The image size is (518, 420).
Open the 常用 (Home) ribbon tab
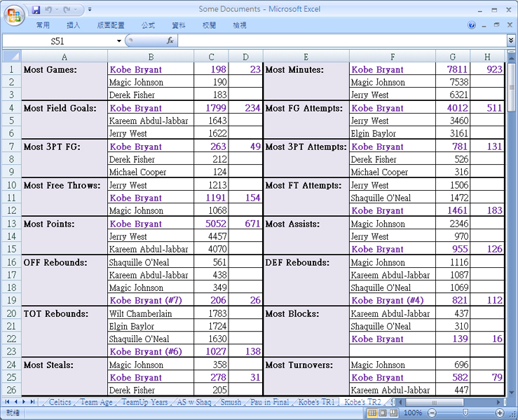tap(43, 25)
